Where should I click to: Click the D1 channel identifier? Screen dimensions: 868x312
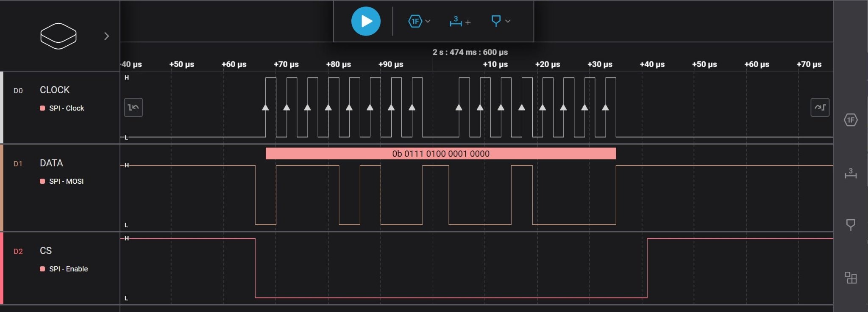pyautogui.click(x=18, y=164)
